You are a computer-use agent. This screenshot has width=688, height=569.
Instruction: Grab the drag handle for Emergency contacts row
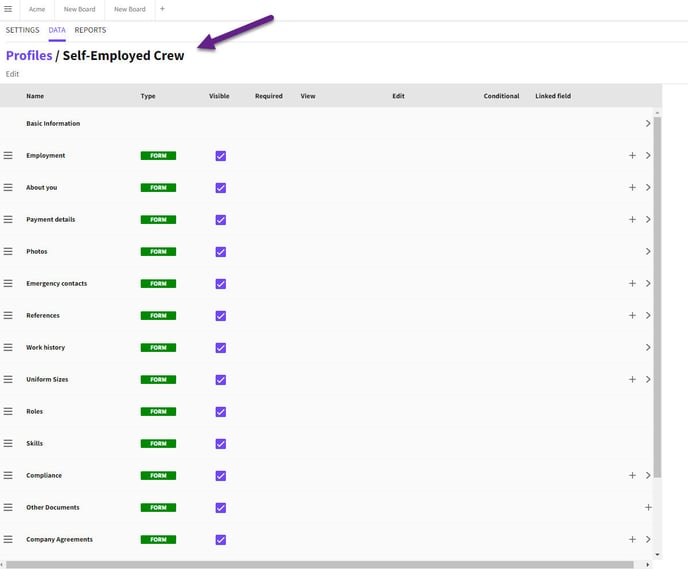(8, 283)
